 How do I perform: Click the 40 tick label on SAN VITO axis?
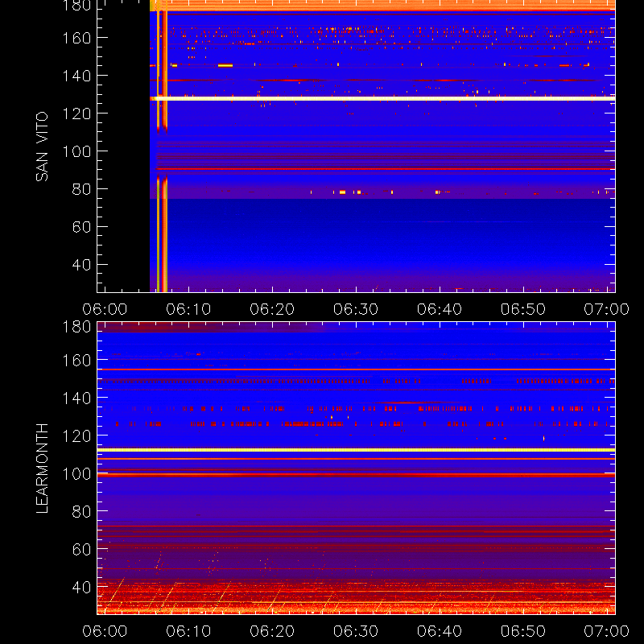pos(81,265)
